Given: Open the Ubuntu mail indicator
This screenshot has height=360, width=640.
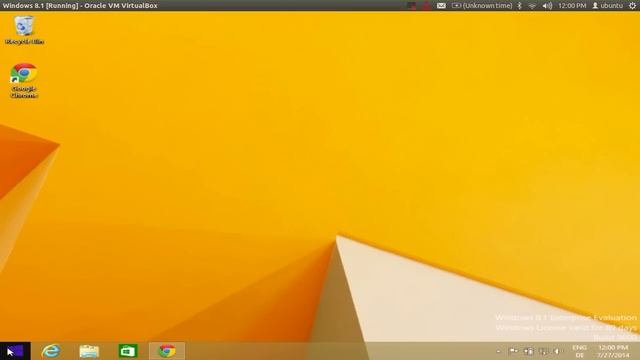Looking at the screenshot, I should (441, 6).
